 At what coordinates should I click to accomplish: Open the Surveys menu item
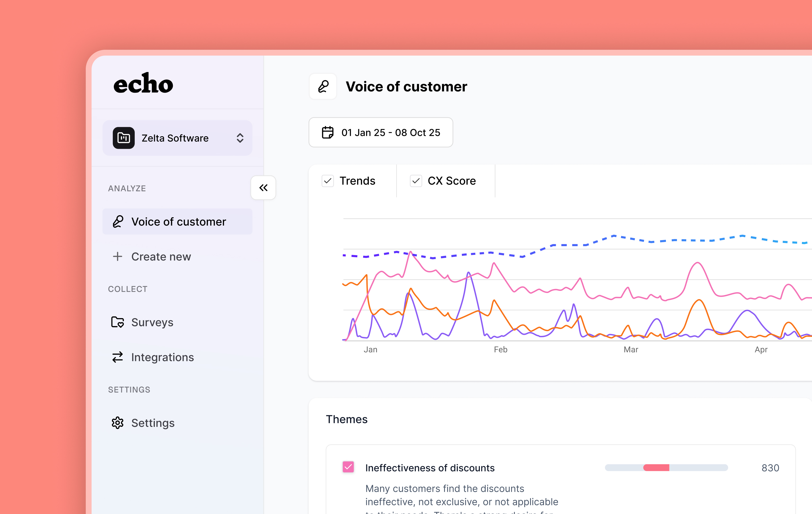point(152,322)
